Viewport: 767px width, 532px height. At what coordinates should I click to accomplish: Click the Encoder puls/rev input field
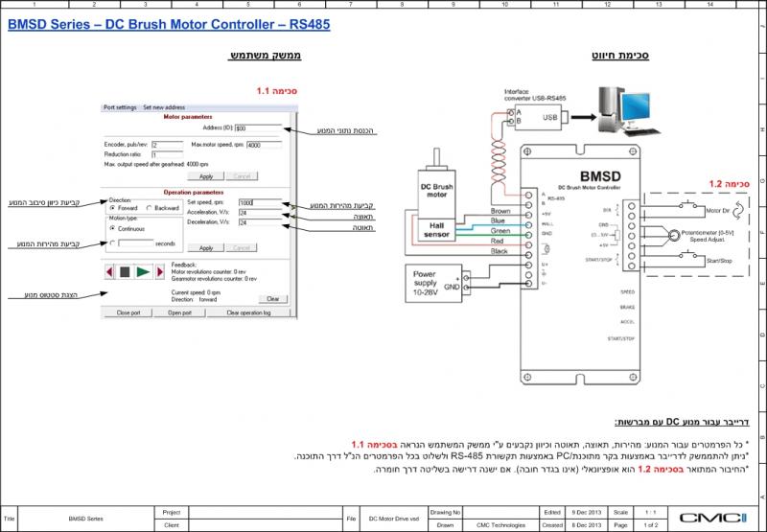pos(167,145)
